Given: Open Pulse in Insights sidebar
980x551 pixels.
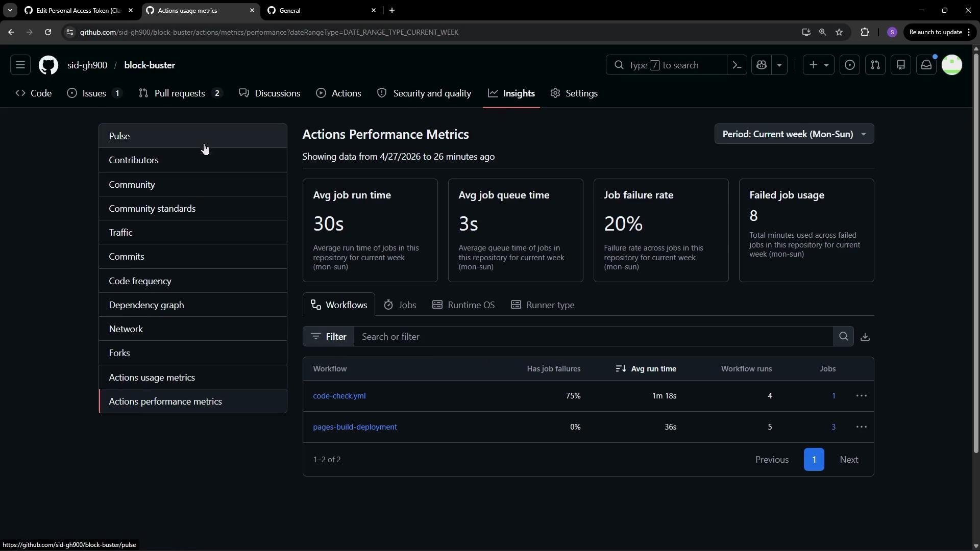Looking at the screenshot, I should click(x=193, y=136).
